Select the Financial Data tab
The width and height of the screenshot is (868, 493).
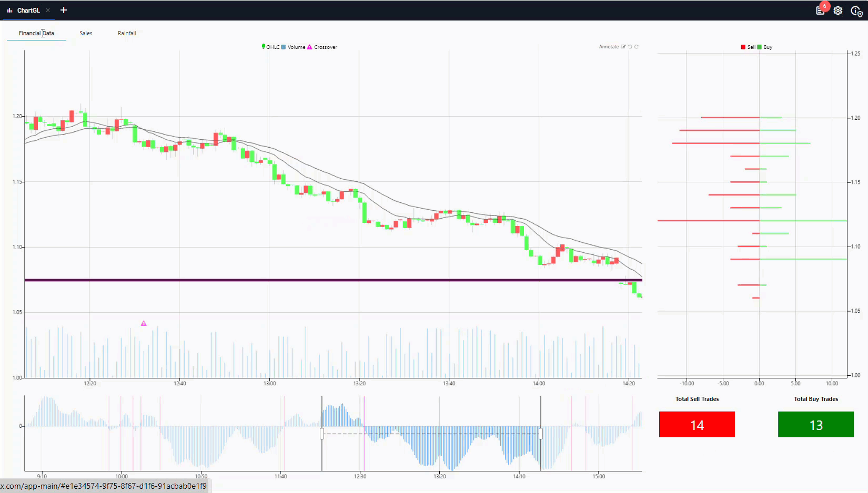pos(36,33)
